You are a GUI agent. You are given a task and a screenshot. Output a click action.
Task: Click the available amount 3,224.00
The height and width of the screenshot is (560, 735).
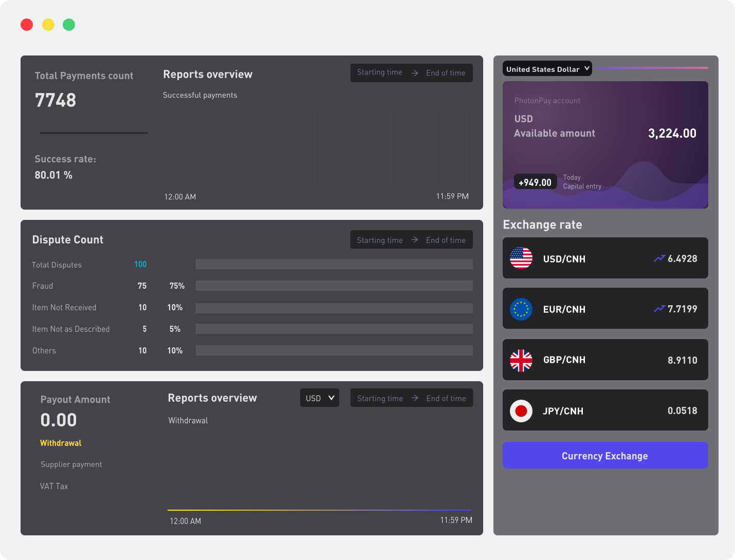click(x=672, y=133)
